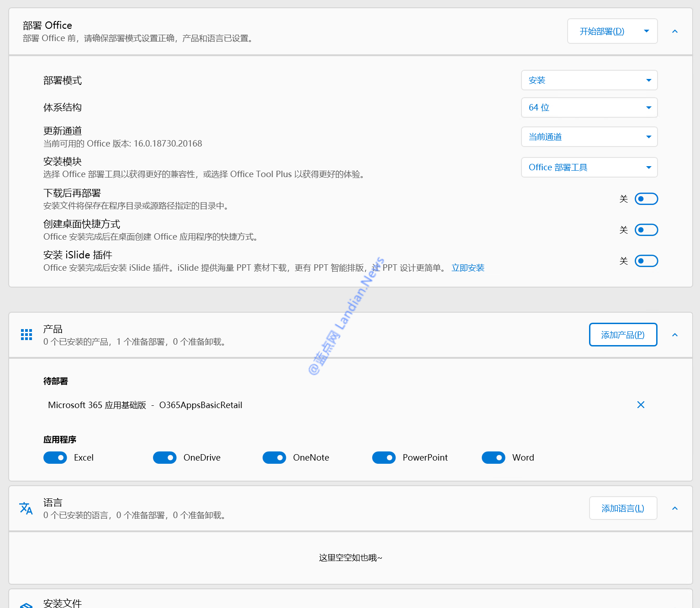Remove Microsoft 365 应用基础版 with the X icon
This screenshot has width=700, height=608.
tap(641, 405)
